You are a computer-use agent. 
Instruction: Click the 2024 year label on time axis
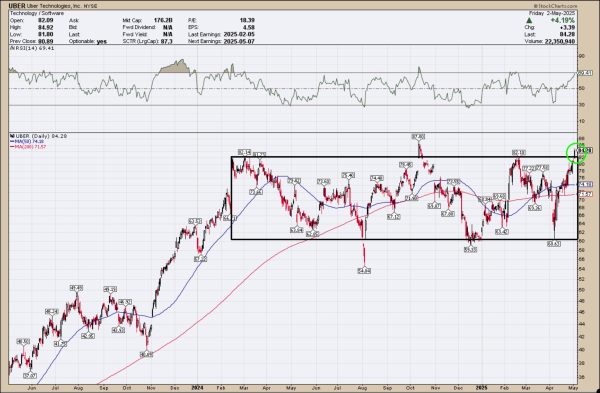coord(197,388)
